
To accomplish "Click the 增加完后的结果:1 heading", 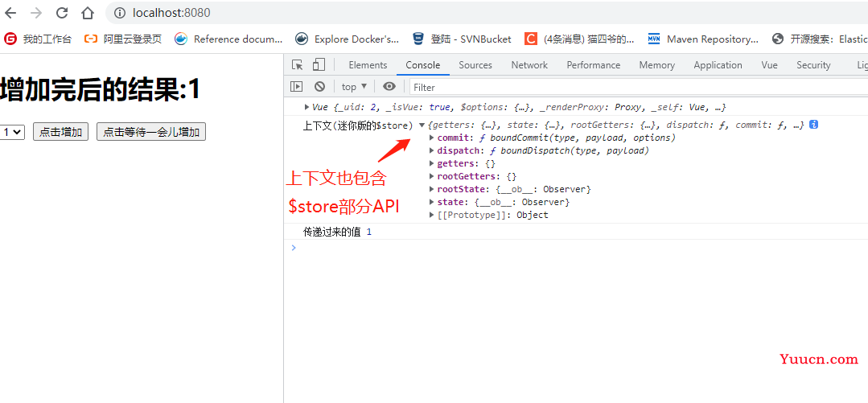I will [100, 88].
